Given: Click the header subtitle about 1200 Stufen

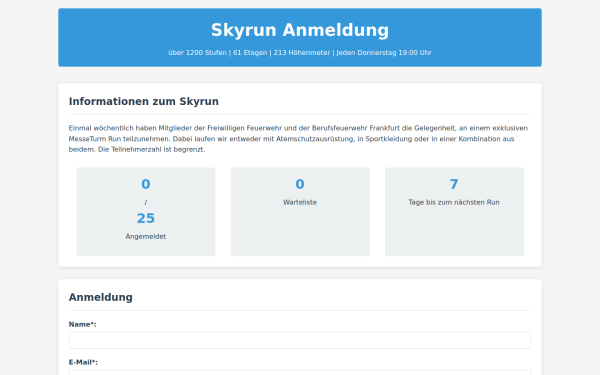Looking at the screenshot, I should point(300,53).
